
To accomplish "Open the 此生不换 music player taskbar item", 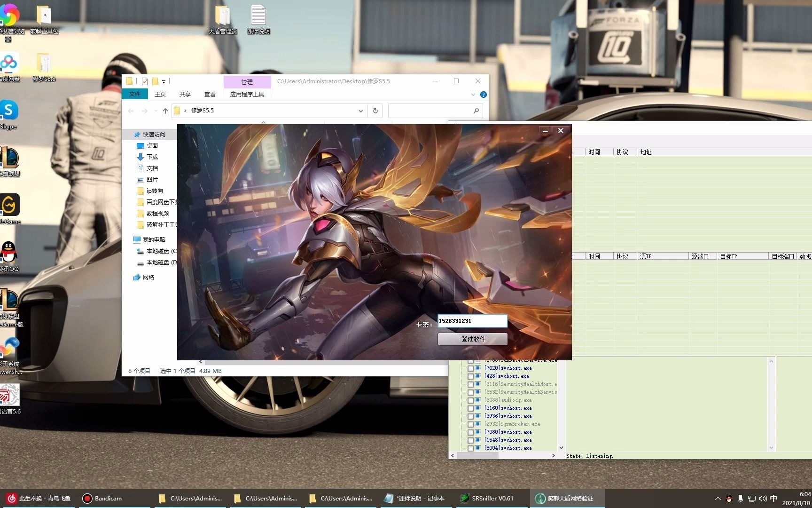I will 39,498.
